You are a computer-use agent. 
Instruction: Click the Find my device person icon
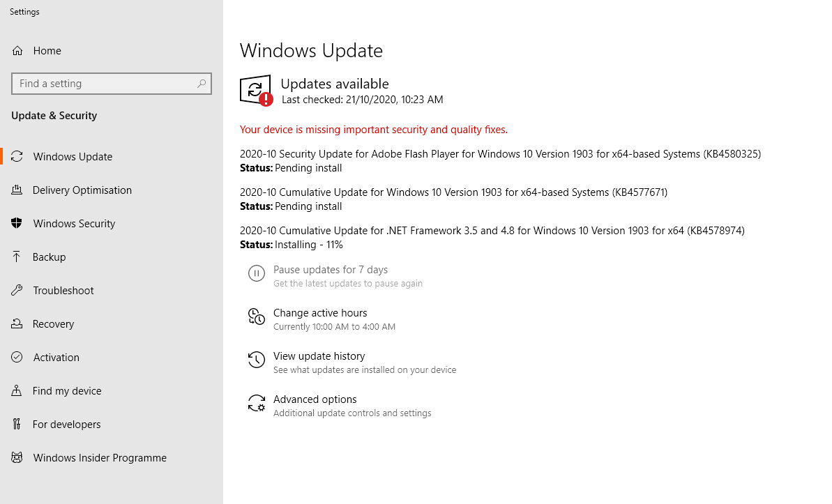point(17,390)
